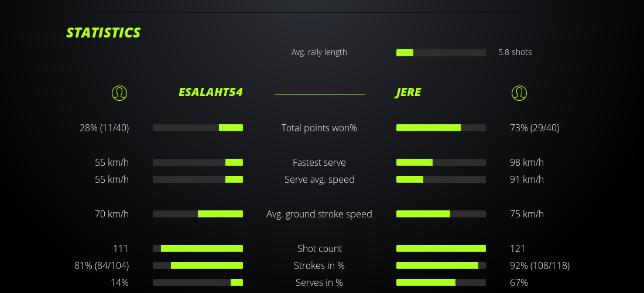This screenshot has width=644, height=293.
Task: Click JERE's player profile icon
Action: pos(519,93)
